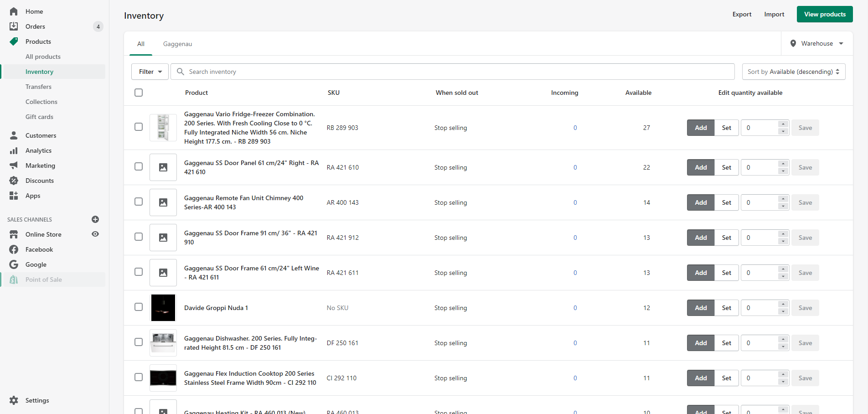This screenshot has width=868, height=414.
Task: Open Customers person icon
Action: [14, 135]
